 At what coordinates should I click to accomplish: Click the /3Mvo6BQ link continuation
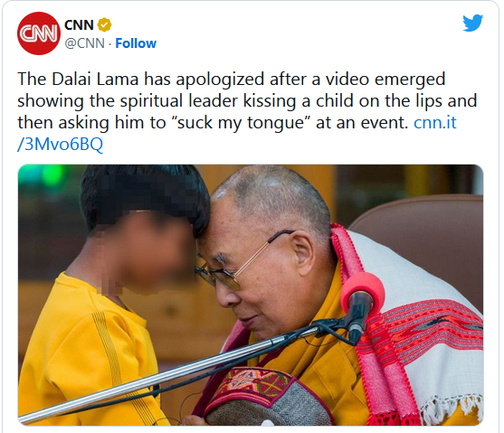(60, 145)
